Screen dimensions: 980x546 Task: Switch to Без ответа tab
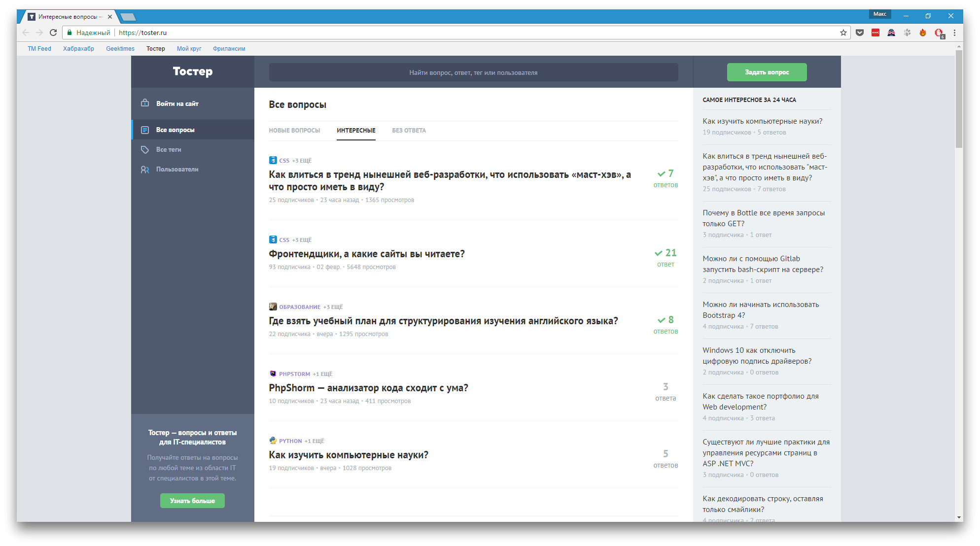pos(409,131)
